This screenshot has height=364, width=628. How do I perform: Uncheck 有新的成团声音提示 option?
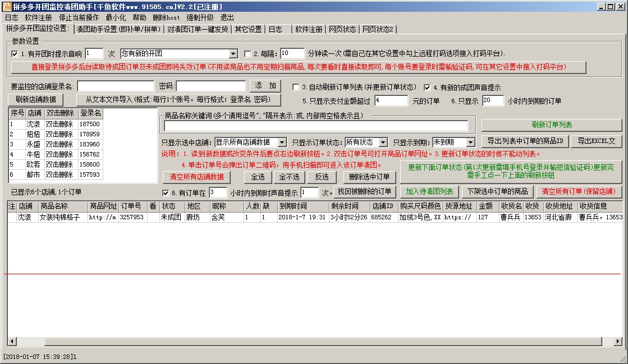[x=427, y=87]
